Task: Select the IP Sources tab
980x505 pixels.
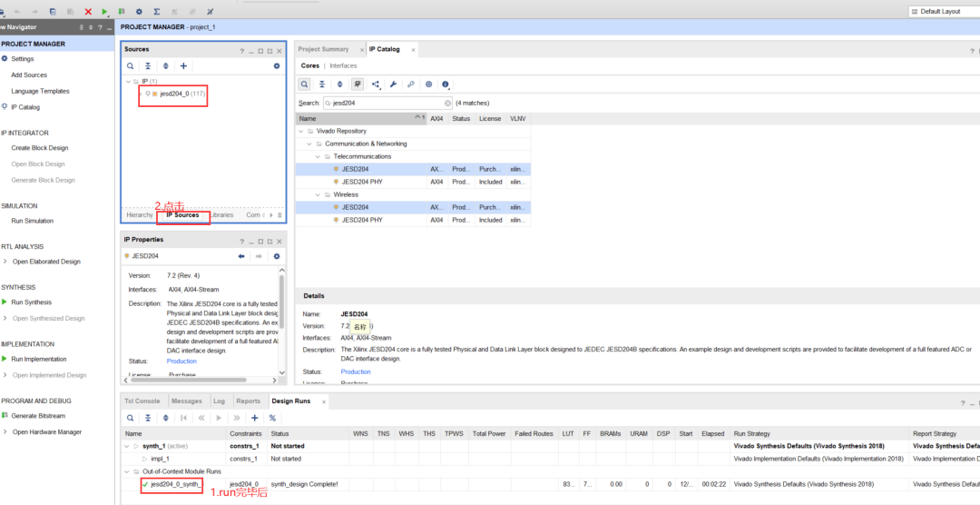Action: pos(182,214)
